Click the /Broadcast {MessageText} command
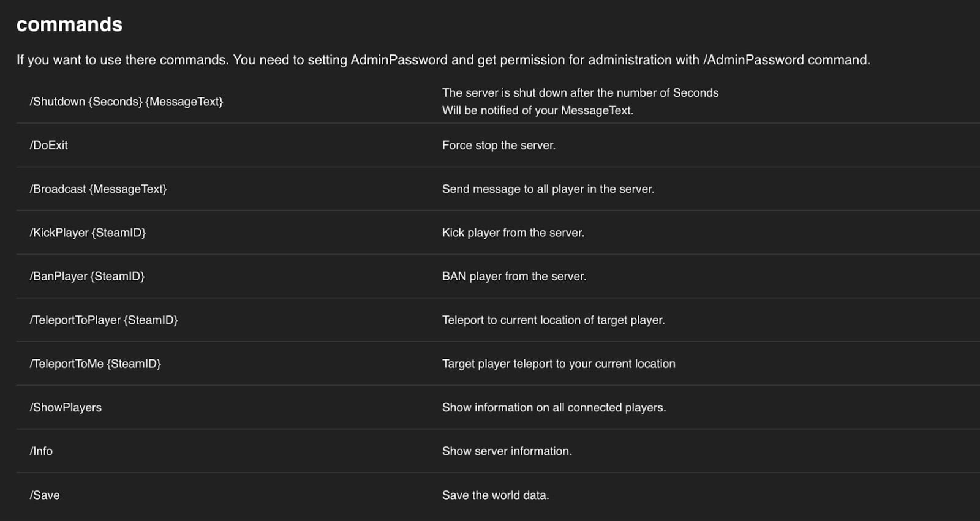Screen dimensions: 980x521 (x=98, y=189)
